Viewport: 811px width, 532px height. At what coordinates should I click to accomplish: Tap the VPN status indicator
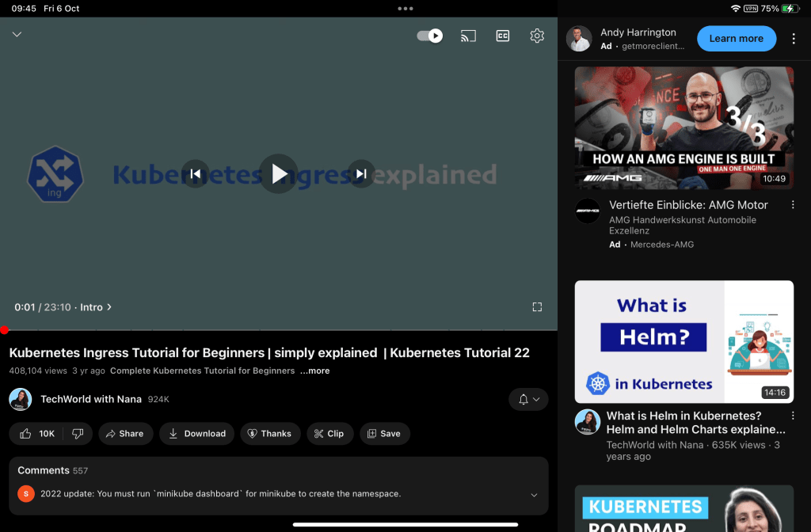click(751, 8)
